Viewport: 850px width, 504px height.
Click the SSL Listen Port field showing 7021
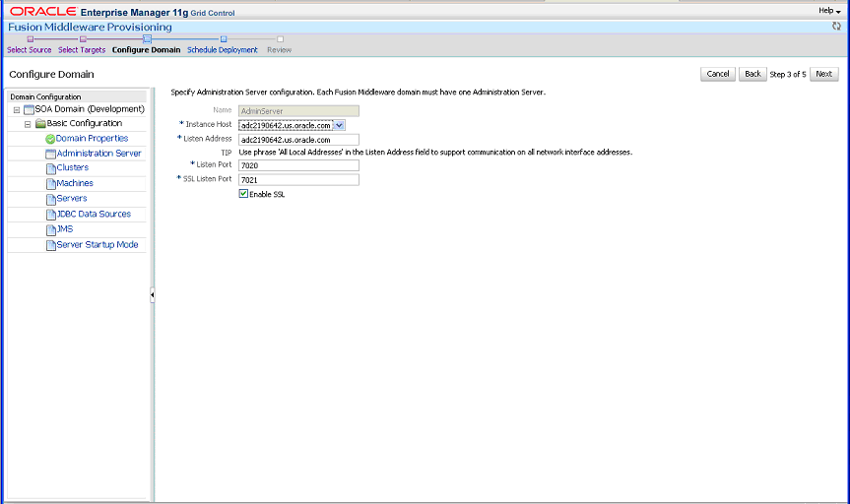click(298, 180)
